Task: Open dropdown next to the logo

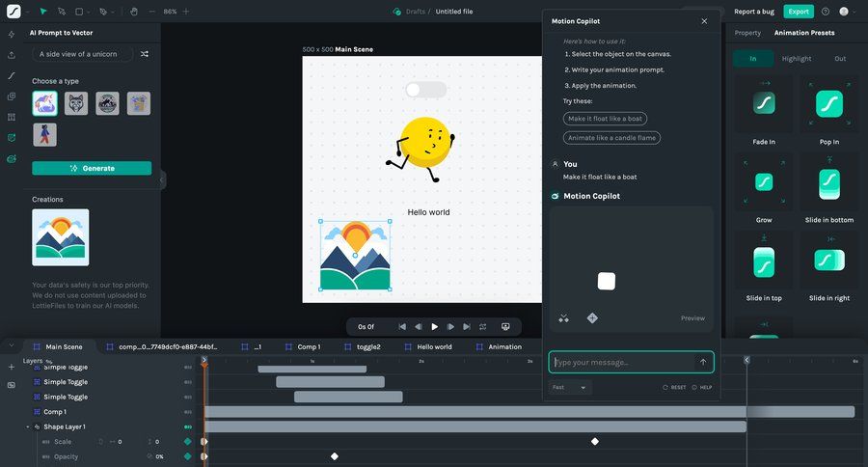Action: (28, 12)
